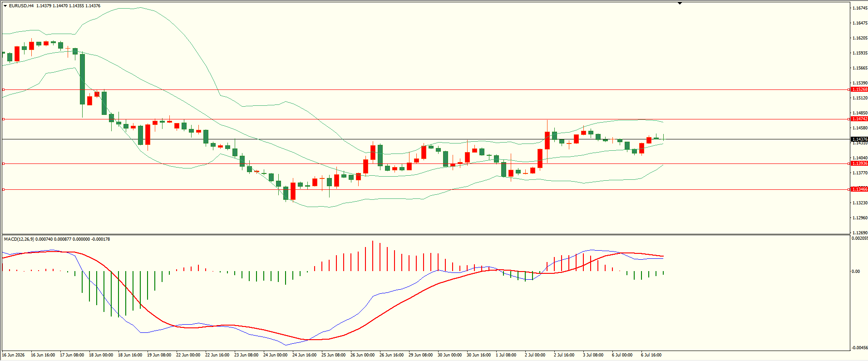Grab the left anchor square of the 1.15268 line
The image size is (868, 361).
(3, 89)
